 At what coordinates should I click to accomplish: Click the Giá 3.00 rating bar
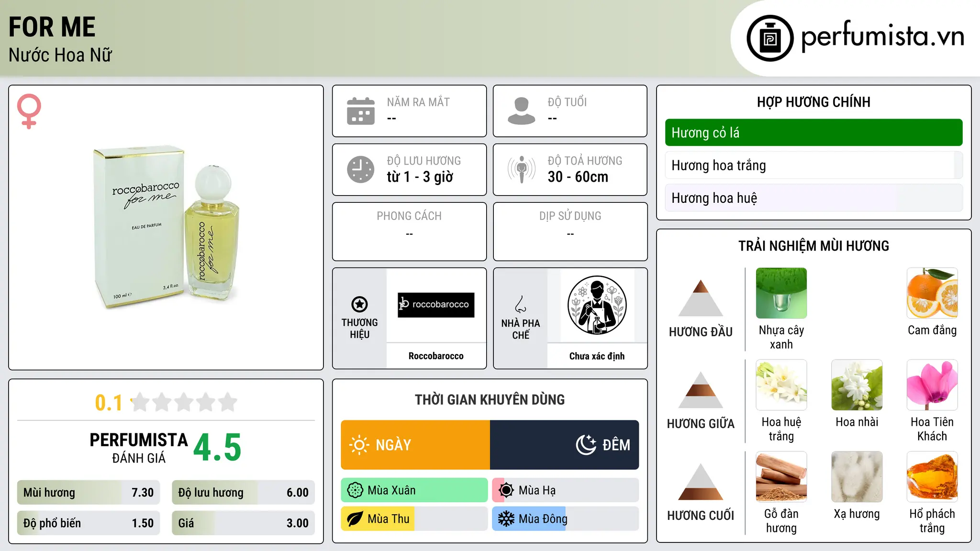[243, 523]
